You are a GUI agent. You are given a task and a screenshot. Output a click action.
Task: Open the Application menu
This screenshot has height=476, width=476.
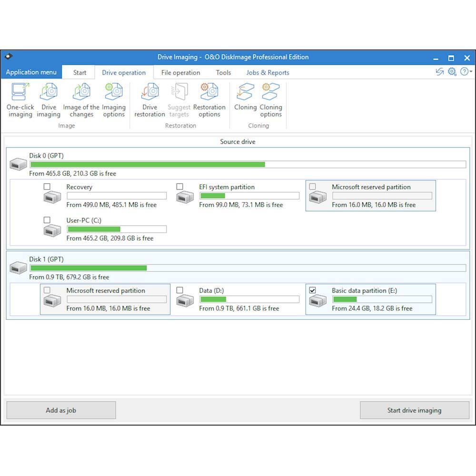pyautogui.click(x=31, y=72)
